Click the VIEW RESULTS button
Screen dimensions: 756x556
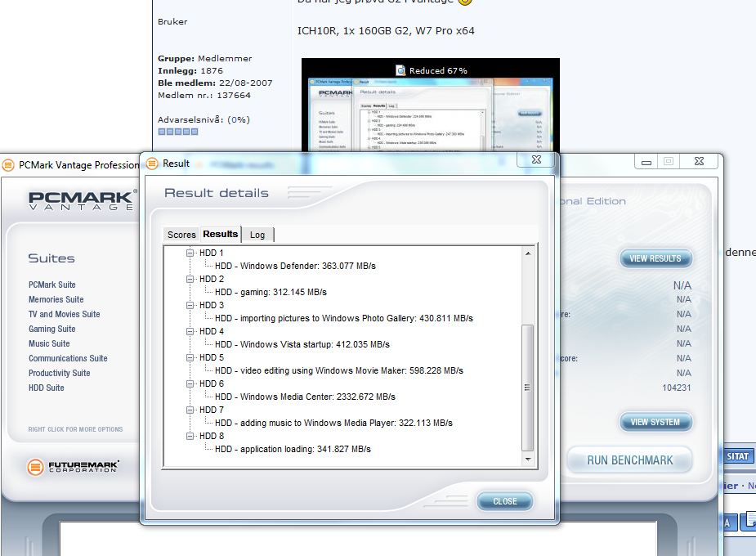(x=655, y=258)
